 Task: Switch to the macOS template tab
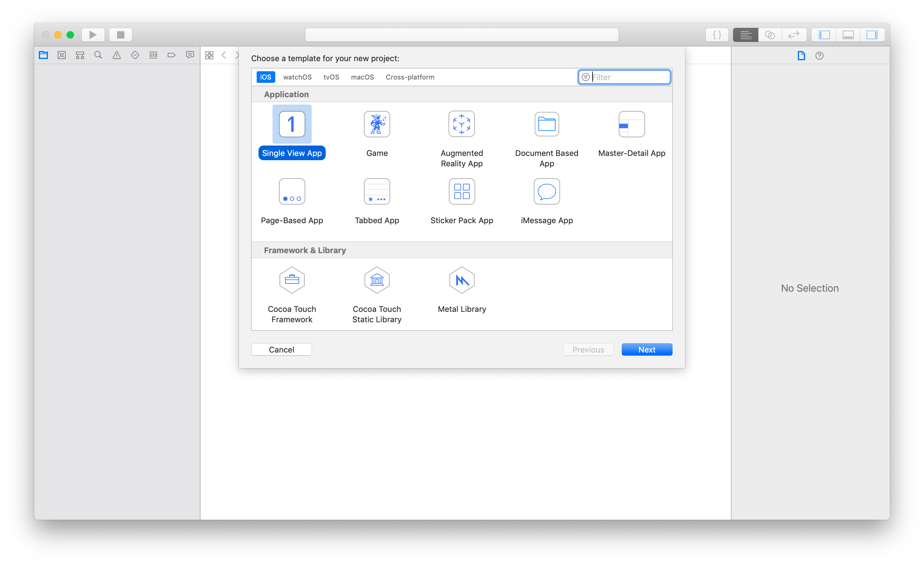[362, 77]
